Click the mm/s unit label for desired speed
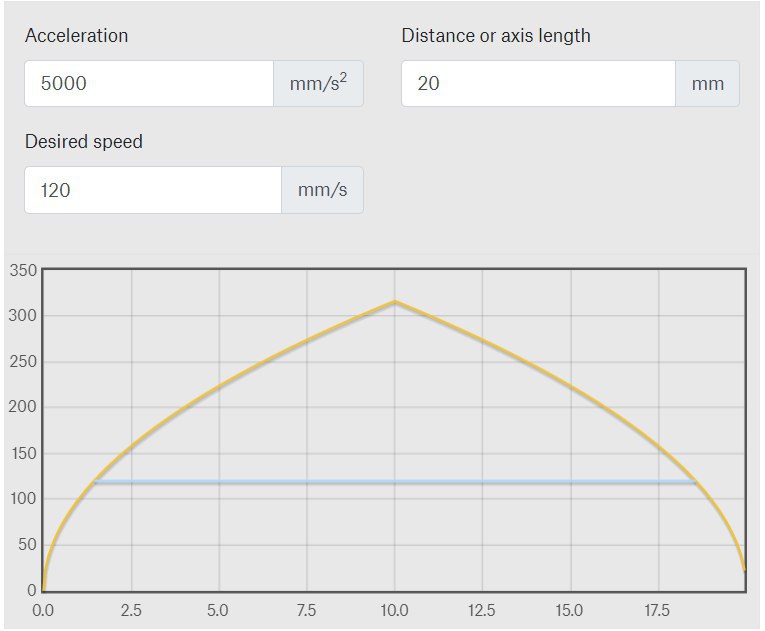 [322, 190]
